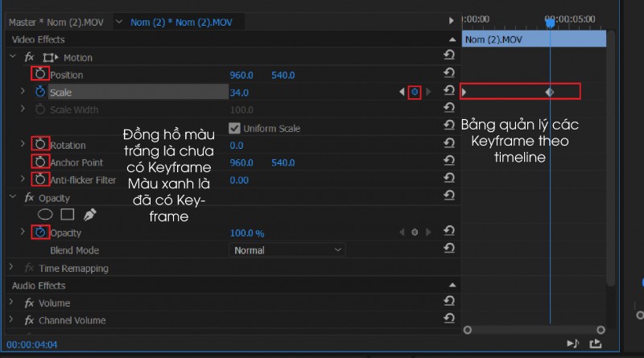Collapse the Motion effect group
The height and width of the screenshot is (358, 644).
click(12, 56)
